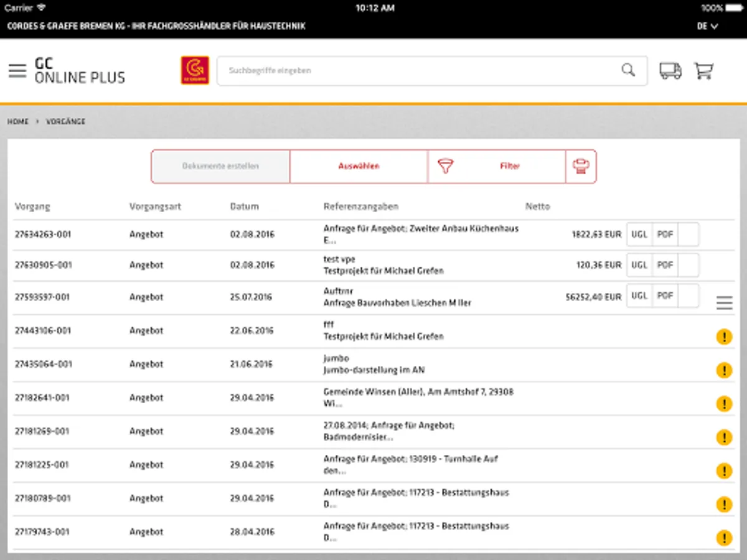747x560 pixels.
Task: Click the GC Gruppe logo
Action: coord(195,70)
